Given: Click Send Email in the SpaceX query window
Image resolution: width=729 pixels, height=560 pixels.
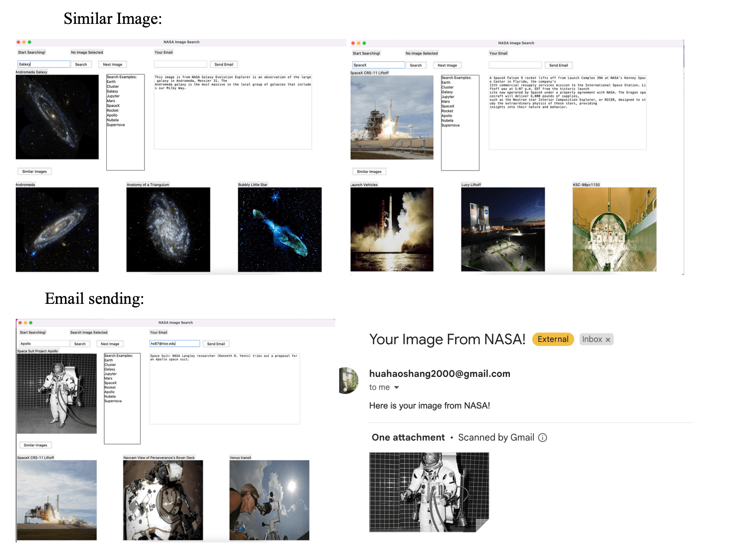Looking at the screenshot, I should [559, 65].
